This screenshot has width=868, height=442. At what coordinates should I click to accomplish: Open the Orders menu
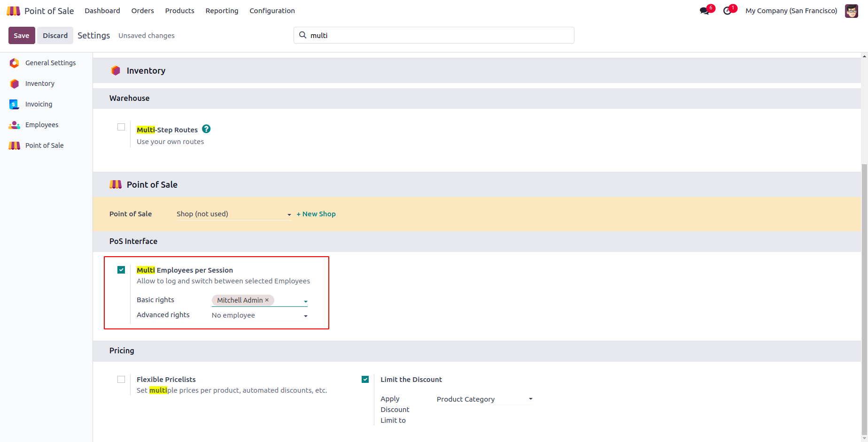[143, 11]
